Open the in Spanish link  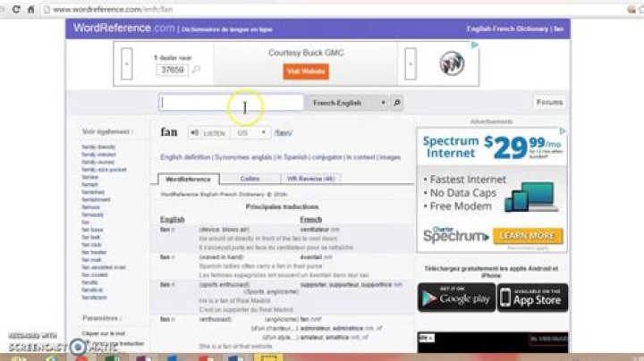(292, 157)
